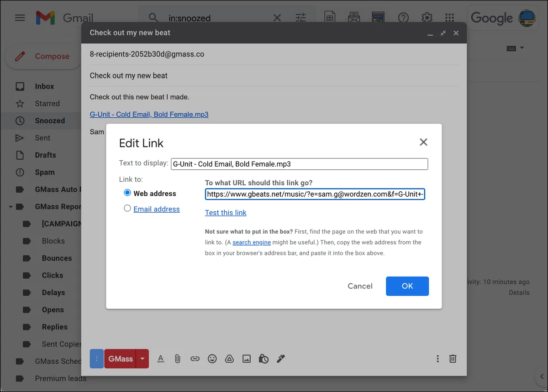This screenshot has height=392, width=548.
Task: Attach files with the paperclip icon
Action: point(178,359)
